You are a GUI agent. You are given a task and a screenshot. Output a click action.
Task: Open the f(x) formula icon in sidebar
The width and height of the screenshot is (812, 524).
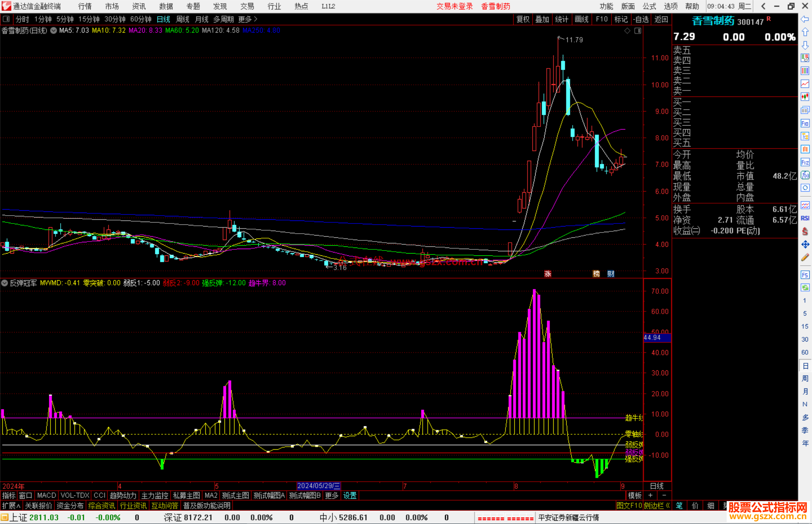tap(805, 175)
